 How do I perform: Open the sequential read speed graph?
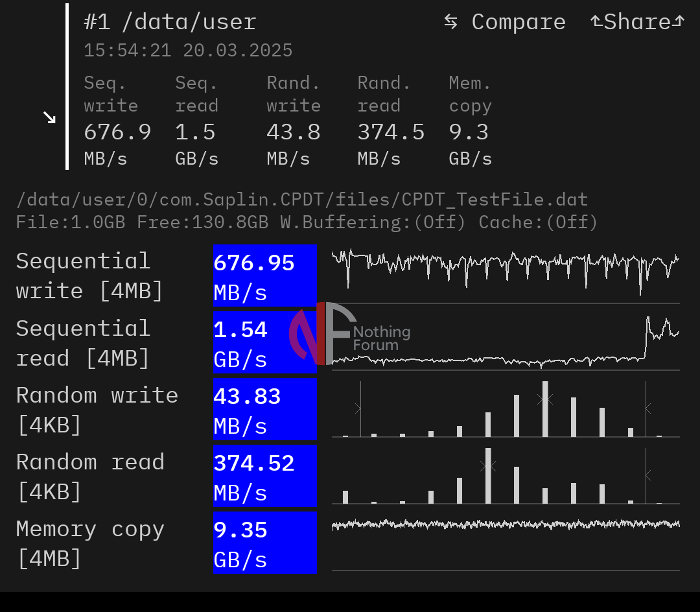click(x=506, y=342)
